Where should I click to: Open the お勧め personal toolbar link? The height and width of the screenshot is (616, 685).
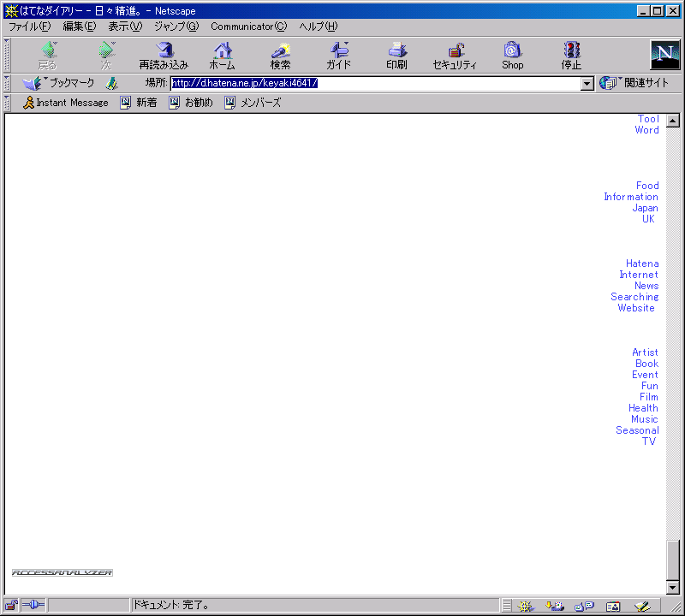click(191, 103)
